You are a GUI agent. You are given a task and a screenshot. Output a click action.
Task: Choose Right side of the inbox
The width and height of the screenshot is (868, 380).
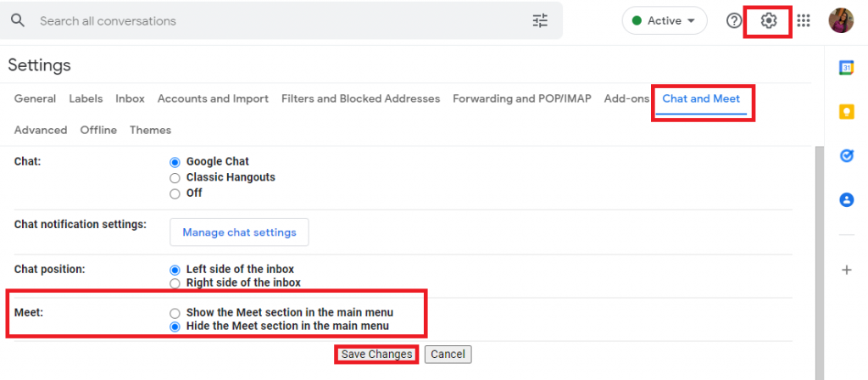click(x=175, y=283)
